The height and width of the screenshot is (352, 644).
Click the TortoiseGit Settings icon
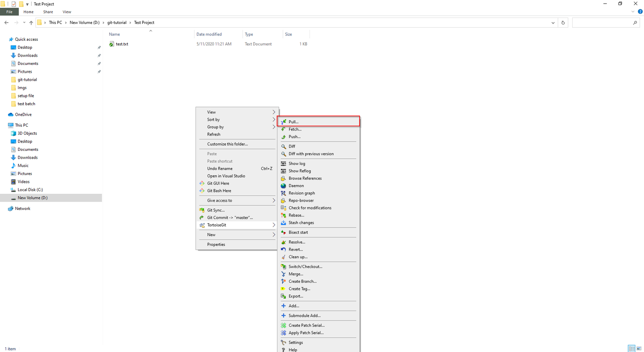pos(284,343)
